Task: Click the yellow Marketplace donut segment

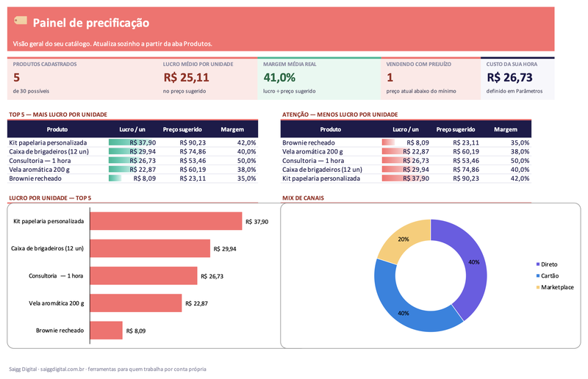Action: click(x=404, y=239)
